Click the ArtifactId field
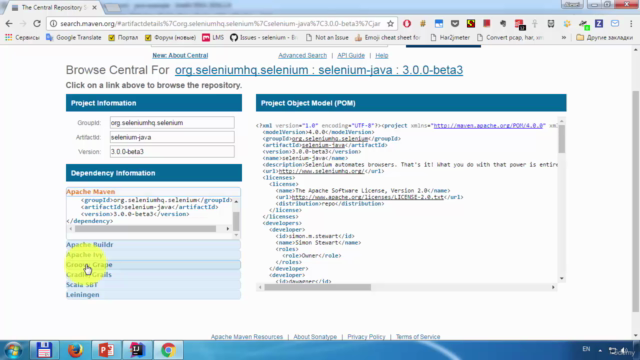Screen dimensions: 640x360 pyautogui.click(x=172, y=137)
